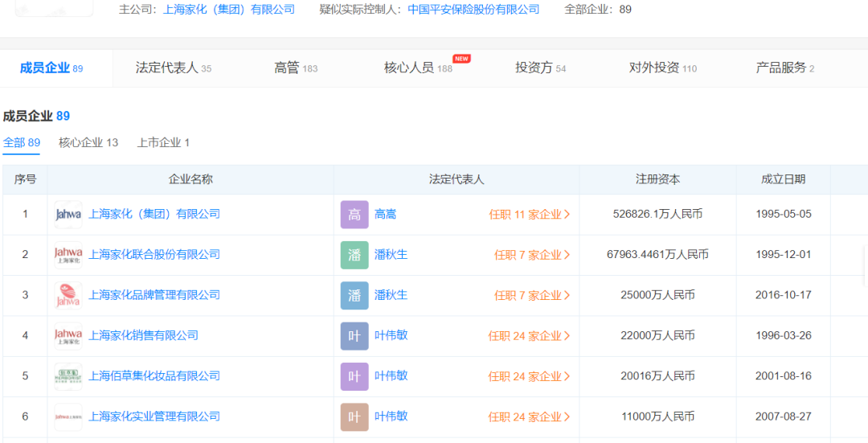This screenshot has height=443, width=868.
Task: Click the 叶 avatar in the 上海家化销售 row
Action: 354,335
